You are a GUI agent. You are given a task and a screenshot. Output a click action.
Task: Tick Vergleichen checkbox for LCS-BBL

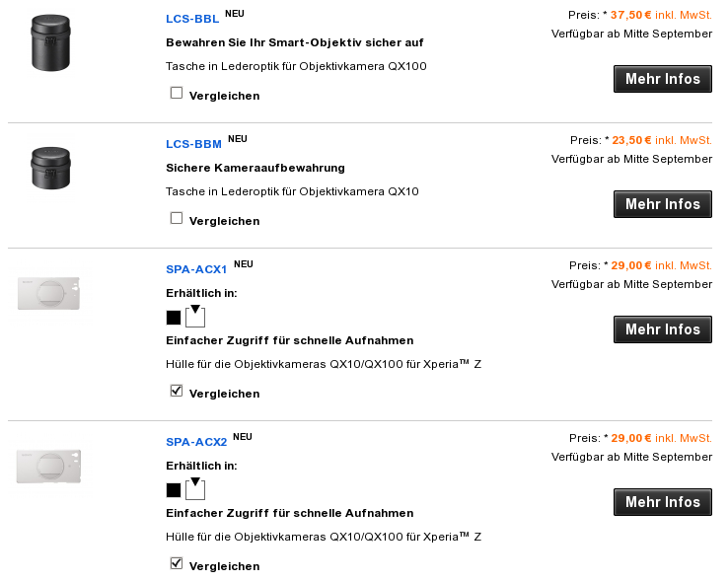click(177, 93)
